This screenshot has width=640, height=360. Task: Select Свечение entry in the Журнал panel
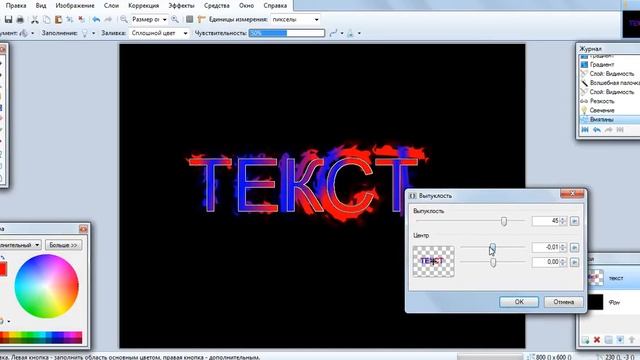610,110
